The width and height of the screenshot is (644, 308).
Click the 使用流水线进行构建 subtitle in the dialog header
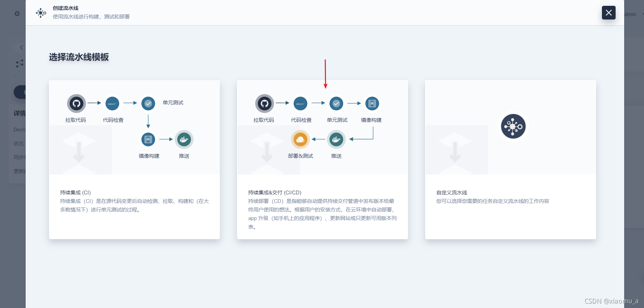[91, 16]
